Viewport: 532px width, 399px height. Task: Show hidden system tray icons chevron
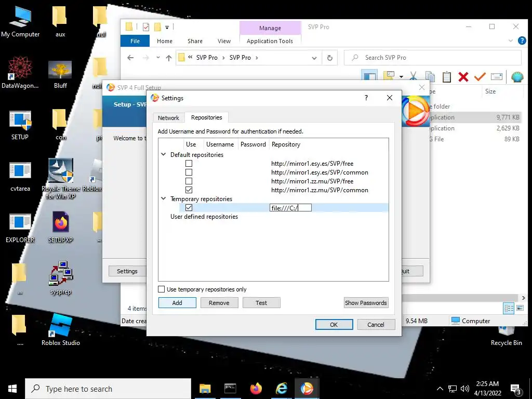[440, 389]
